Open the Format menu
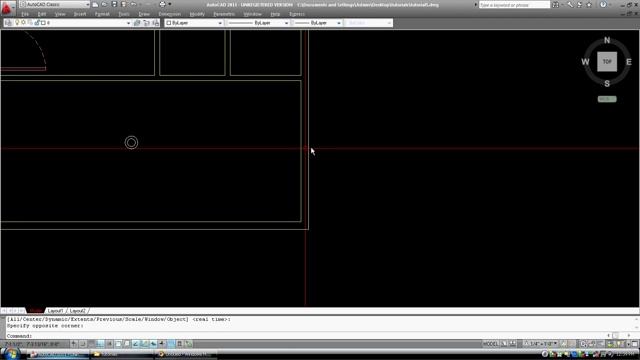 tap(102, 14)
